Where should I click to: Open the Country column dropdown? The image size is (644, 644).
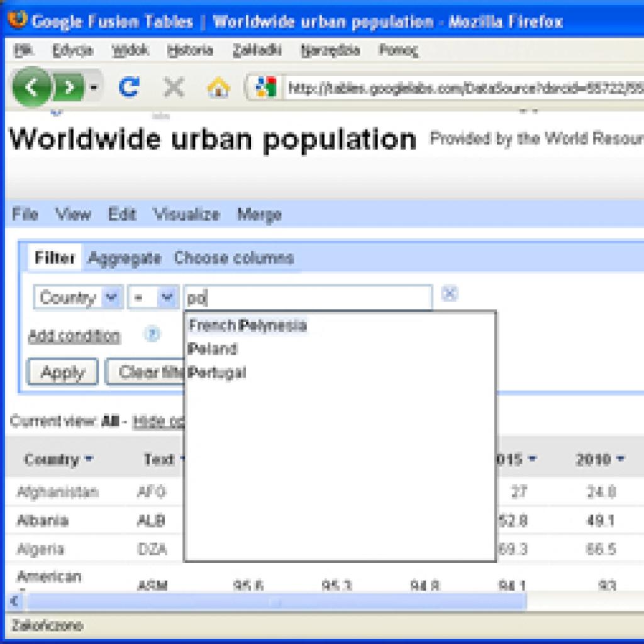pyautogui.click(x=78, y=297)
